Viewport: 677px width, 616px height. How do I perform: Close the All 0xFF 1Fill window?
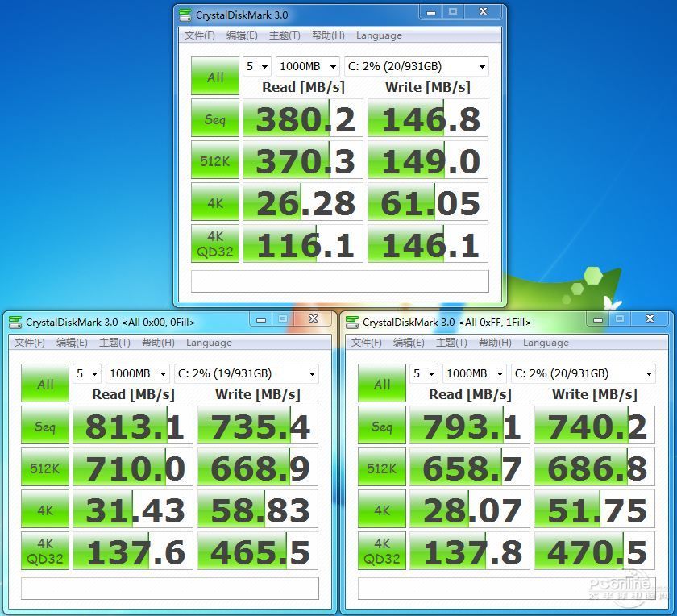(x=650, y=319)
